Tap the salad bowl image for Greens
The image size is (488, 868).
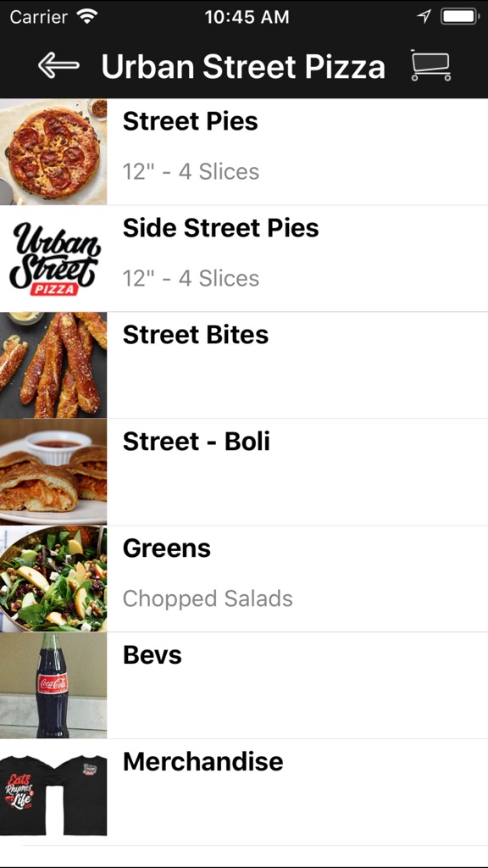(x=53, y=576)
